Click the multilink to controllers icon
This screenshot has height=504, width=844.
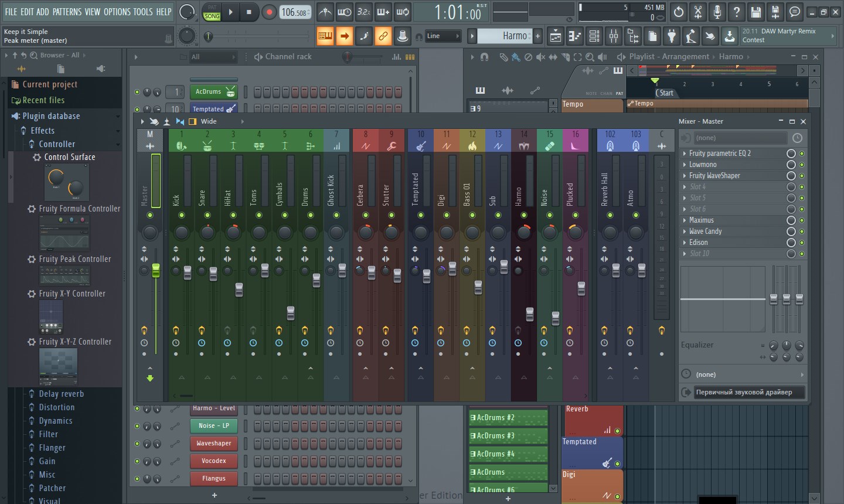383,36
